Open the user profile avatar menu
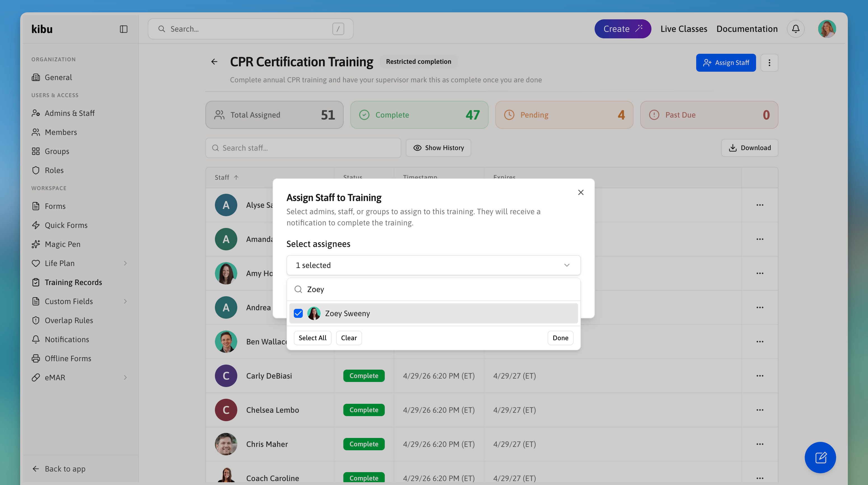This screenshot has width=868, height=485. (x=827, y=29)
